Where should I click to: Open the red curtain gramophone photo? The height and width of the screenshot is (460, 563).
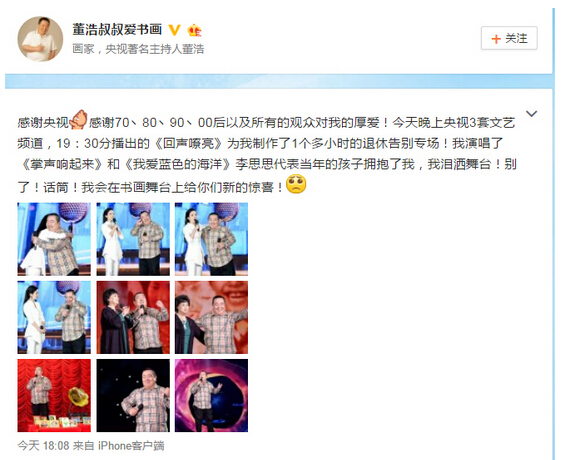click(54, 395)
